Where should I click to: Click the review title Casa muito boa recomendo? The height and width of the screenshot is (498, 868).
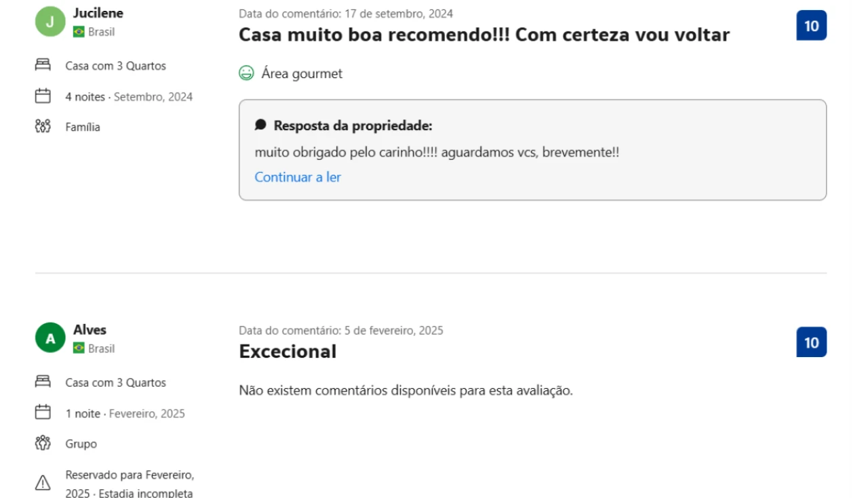pyautogui.click(x=484, y=35)
